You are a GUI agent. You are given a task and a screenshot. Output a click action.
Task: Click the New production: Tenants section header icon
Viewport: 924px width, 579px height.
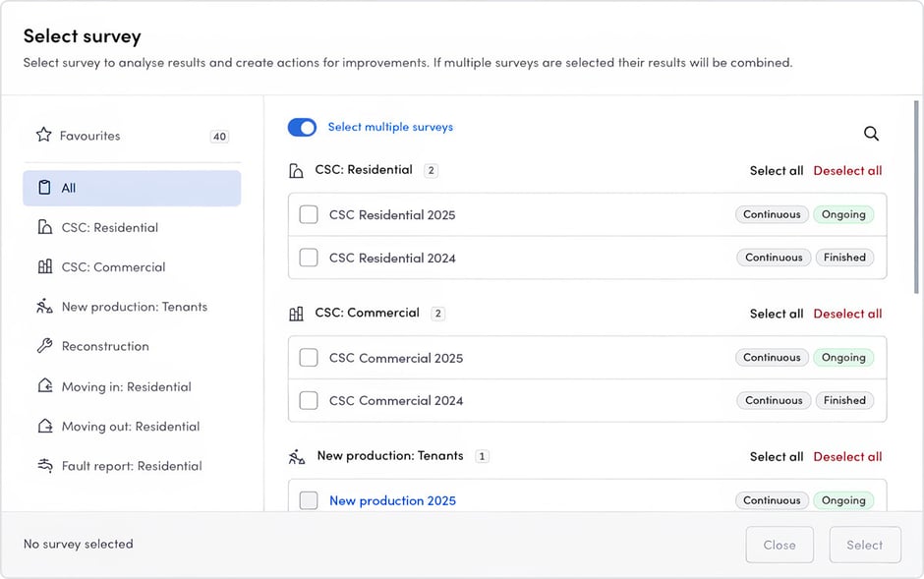coord(297,456)
